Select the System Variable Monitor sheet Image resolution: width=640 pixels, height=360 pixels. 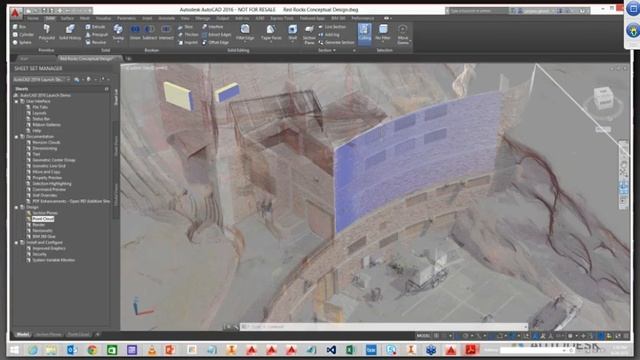click(x=53, y=260)
